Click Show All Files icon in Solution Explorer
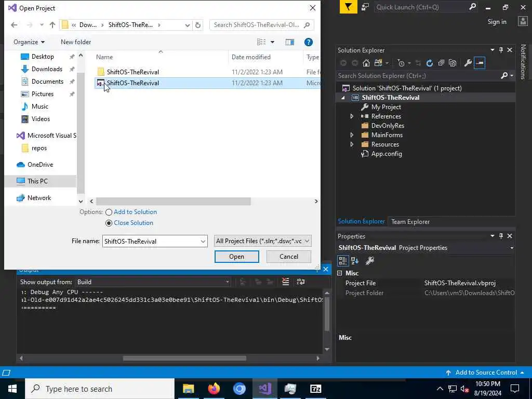Image resolution: width=532 pixels, height=399 pixels. tap(453, 63)
